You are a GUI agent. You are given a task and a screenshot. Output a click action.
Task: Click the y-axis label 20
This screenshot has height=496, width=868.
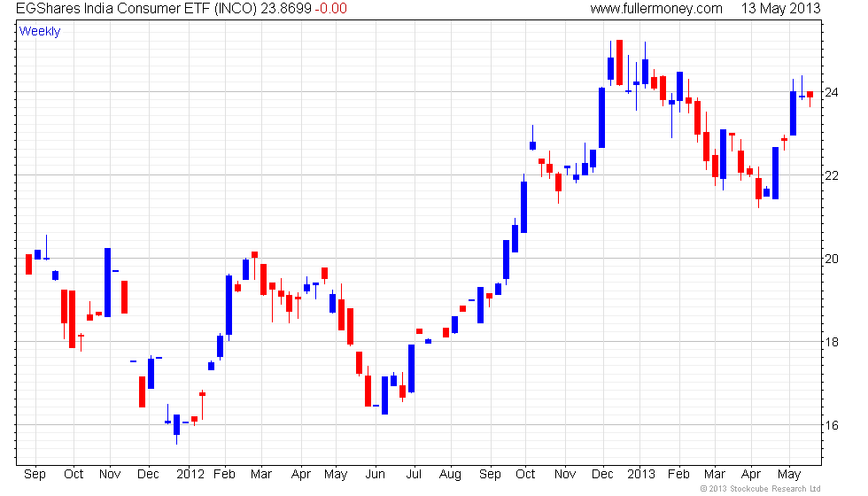832,259
